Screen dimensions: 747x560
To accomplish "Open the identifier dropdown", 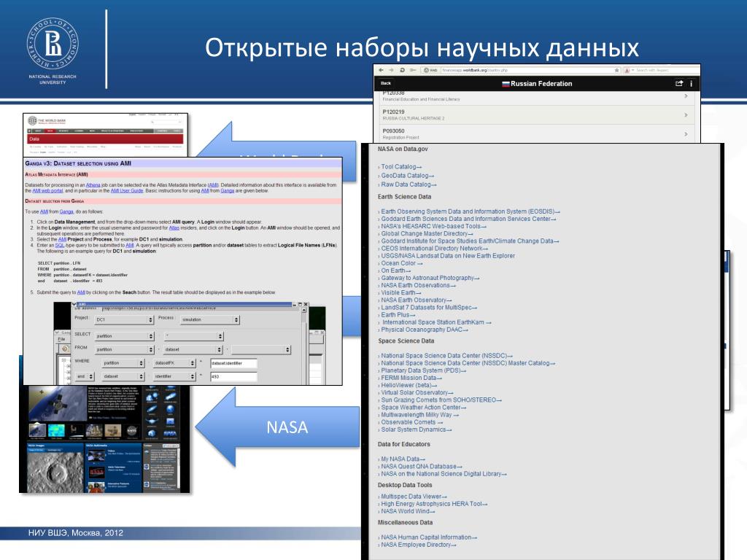I will tap(174, 376).
